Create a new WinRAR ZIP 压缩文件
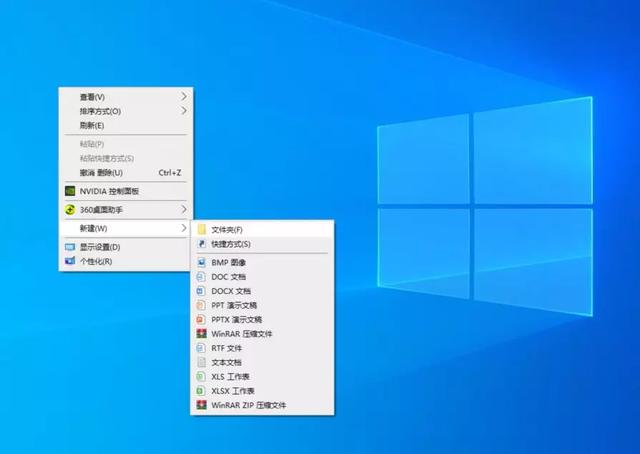 (x=248, y=405)
